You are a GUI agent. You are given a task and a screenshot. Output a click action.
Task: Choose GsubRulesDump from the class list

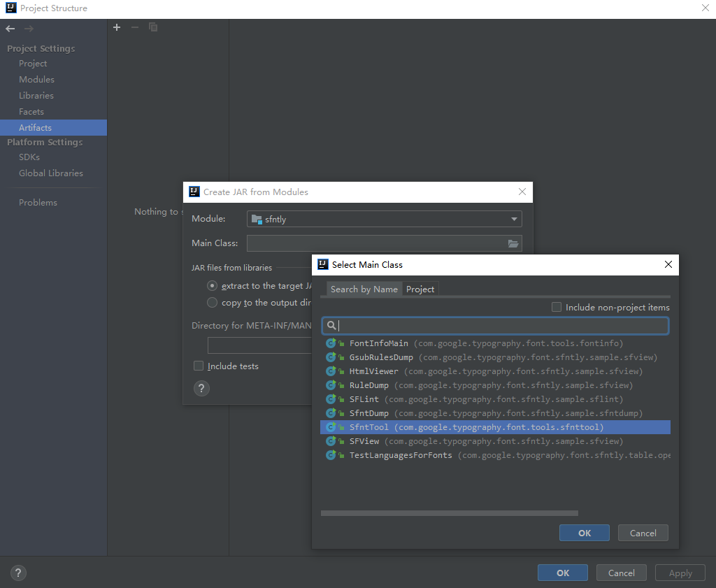tap(381, 357)
